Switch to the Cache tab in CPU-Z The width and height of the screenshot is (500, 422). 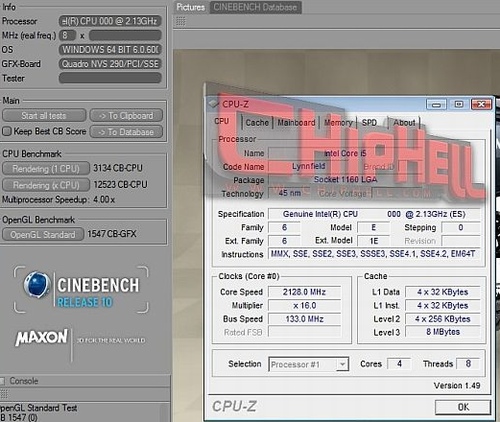257,123
